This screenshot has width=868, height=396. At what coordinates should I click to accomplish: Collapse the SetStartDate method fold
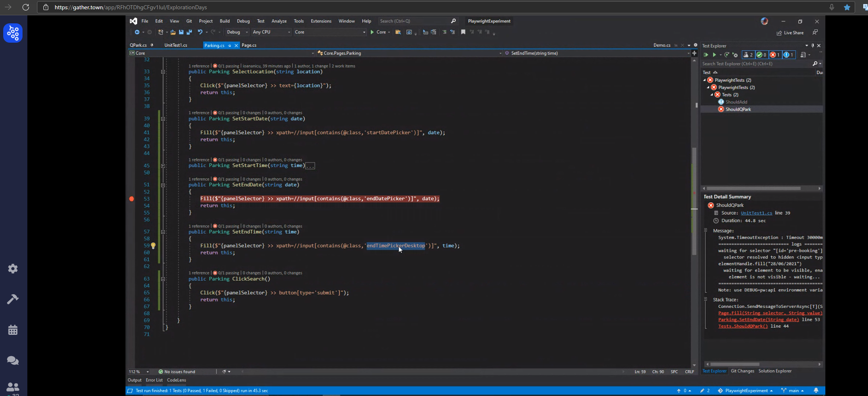pos(163,119)
